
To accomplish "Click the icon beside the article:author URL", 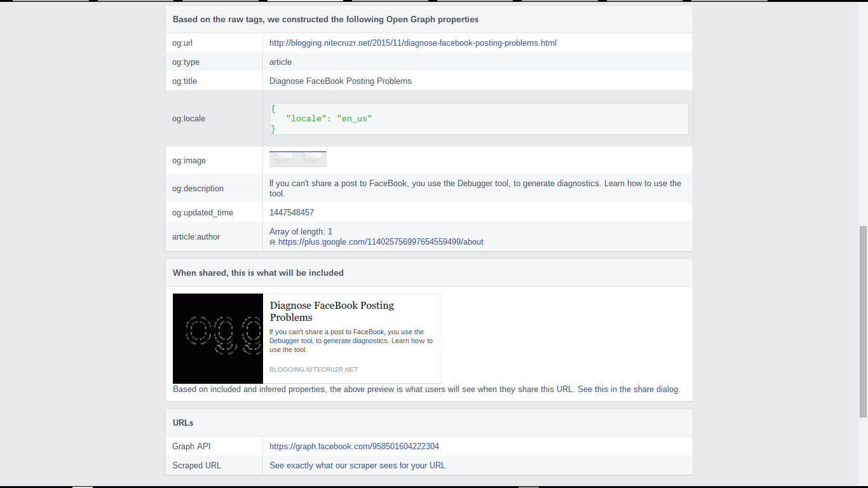I will (x=272, y=241).
